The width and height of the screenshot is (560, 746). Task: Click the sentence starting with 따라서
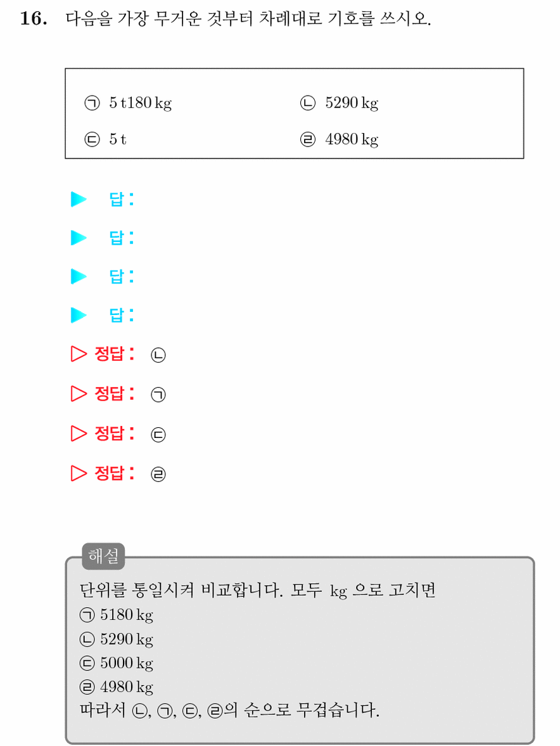tap(229, 711)
